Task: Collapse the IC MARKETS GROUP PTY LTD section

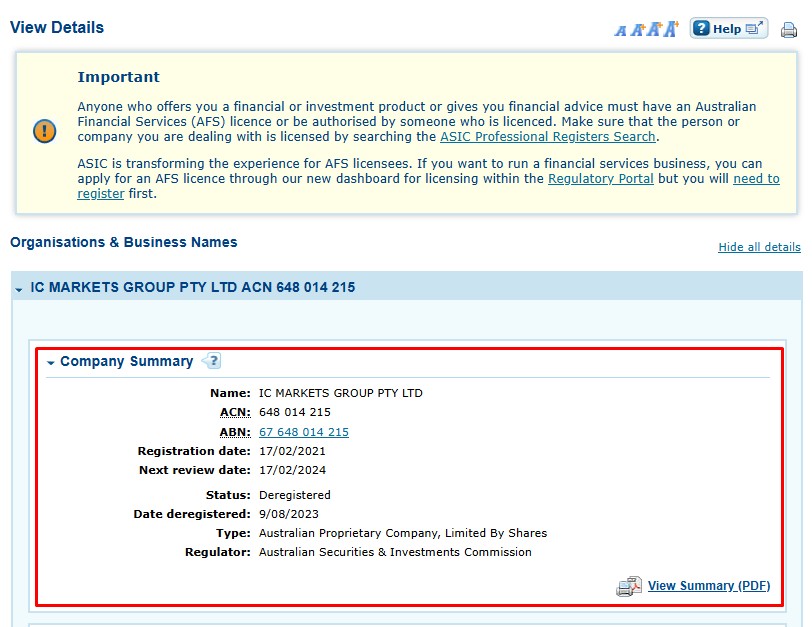Action: [19, 289]
